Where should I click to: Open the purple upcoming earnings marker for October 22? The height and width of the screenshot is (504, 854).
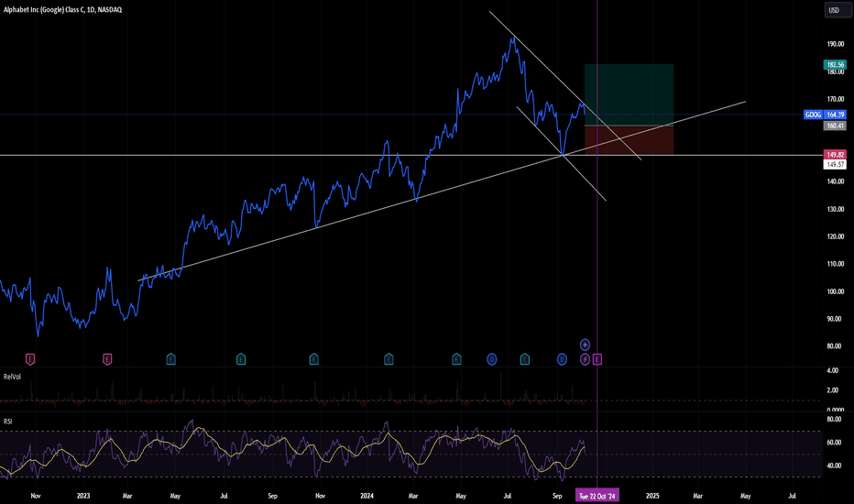597,359
